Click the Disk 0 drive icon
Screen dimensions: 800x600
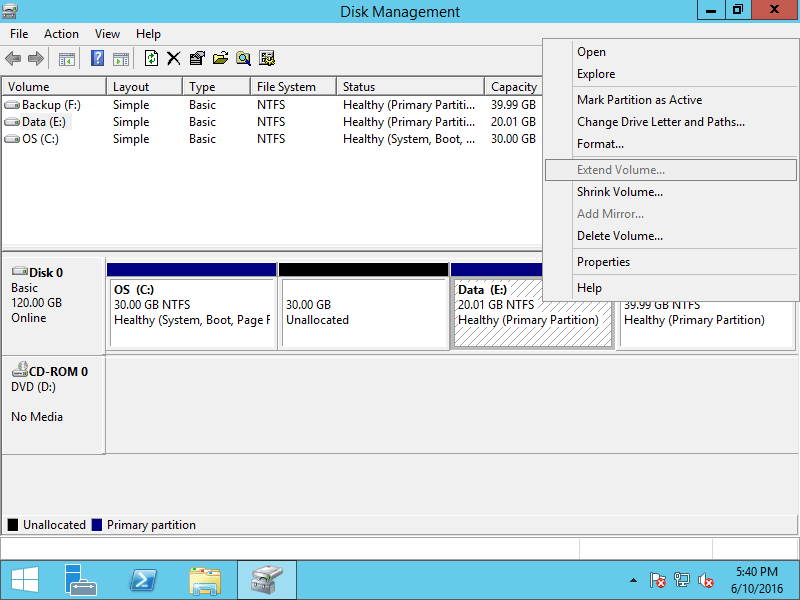20,271
